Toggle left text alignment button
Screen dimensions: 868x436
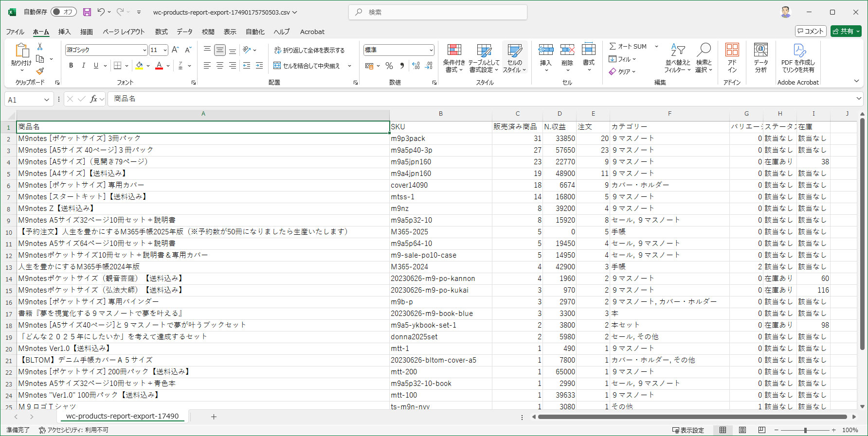pos(207,66)
